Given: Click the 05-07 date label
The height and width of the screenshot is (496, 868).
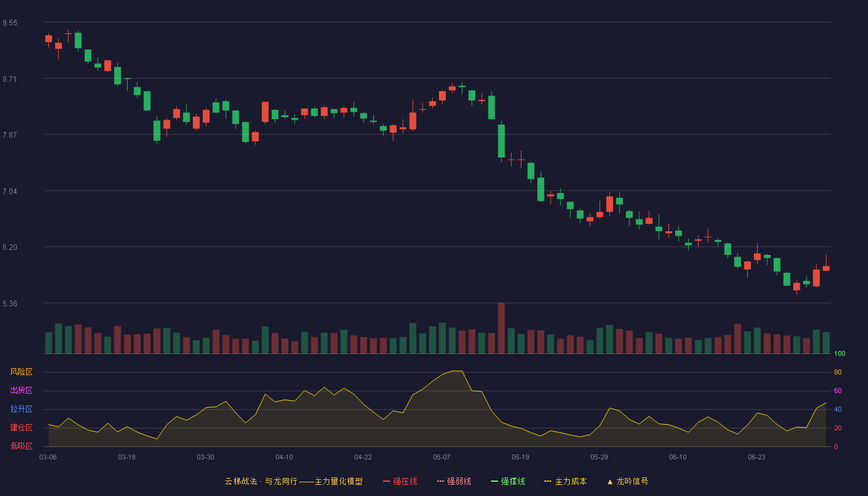Looking at the screenshot, I should tap(441, 457).
